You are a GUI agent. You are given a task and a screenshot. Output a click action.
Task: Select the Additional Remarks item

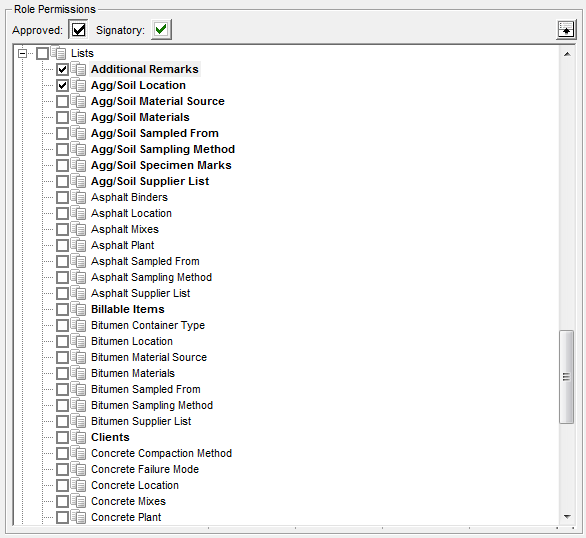pyautogui.click(x=145, y=69)
